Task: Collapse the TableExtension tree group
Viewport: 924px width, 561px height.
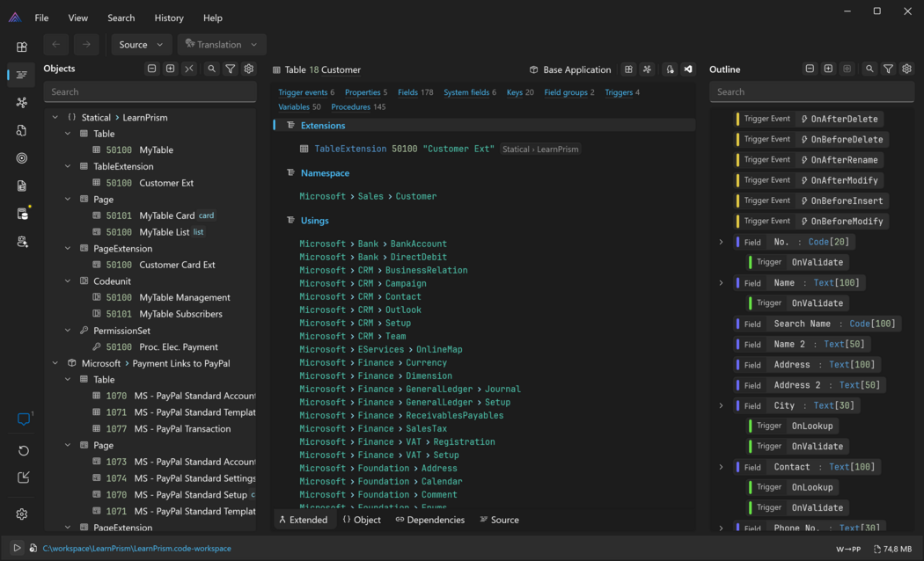Action: pos(68,166)
